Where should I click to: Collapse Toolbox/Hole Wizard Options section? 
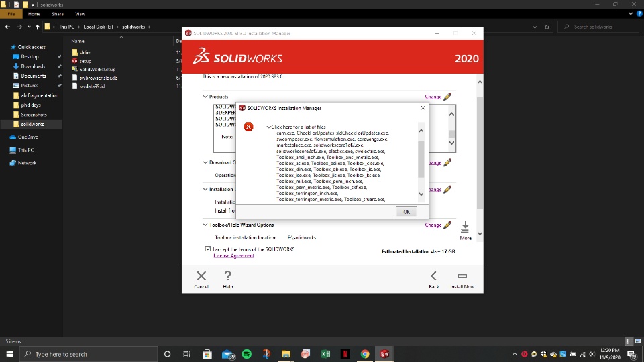[205, 225]
